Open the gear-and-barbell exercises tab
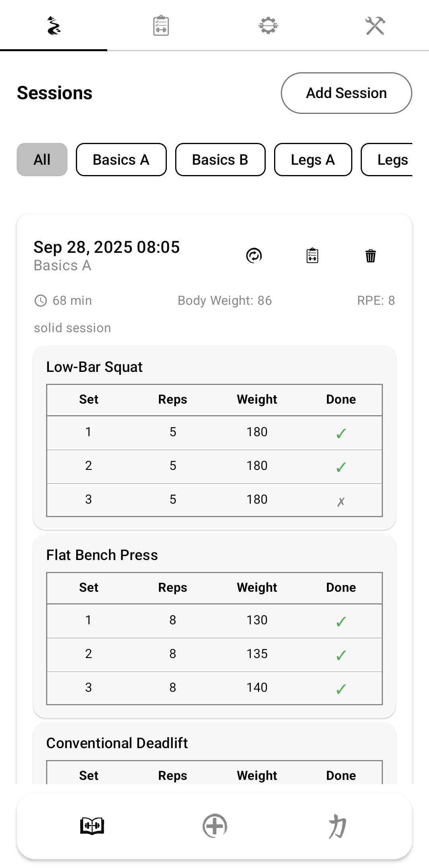The width and height of the screenshot is (429, 868). click(268, 26)
